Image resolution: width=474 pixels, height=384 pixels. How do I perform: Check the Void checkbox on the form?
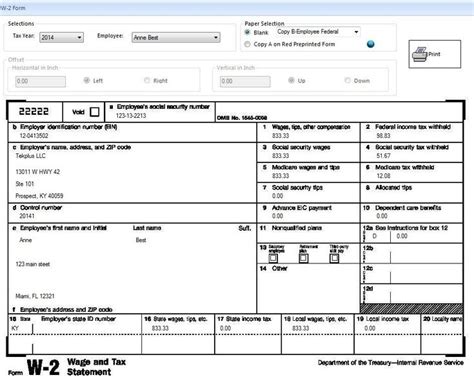coord(95,112)
